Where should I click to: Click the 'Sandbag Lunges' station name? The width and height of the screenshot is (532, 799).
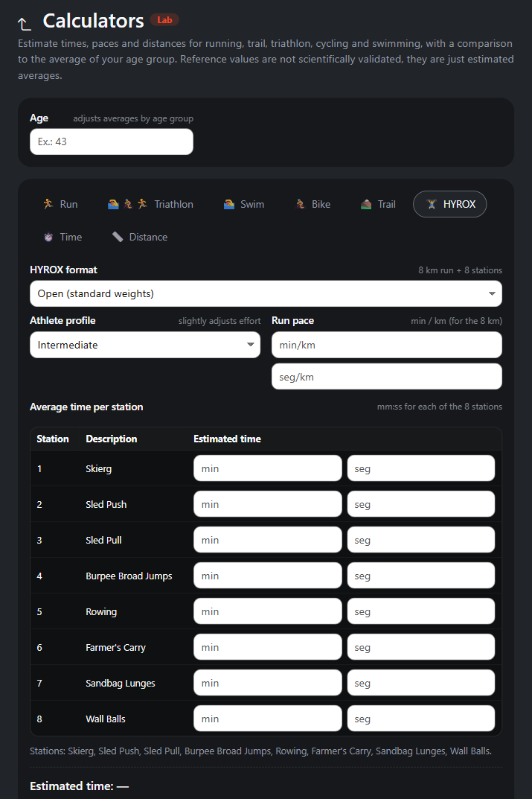[x=120, y=683]
